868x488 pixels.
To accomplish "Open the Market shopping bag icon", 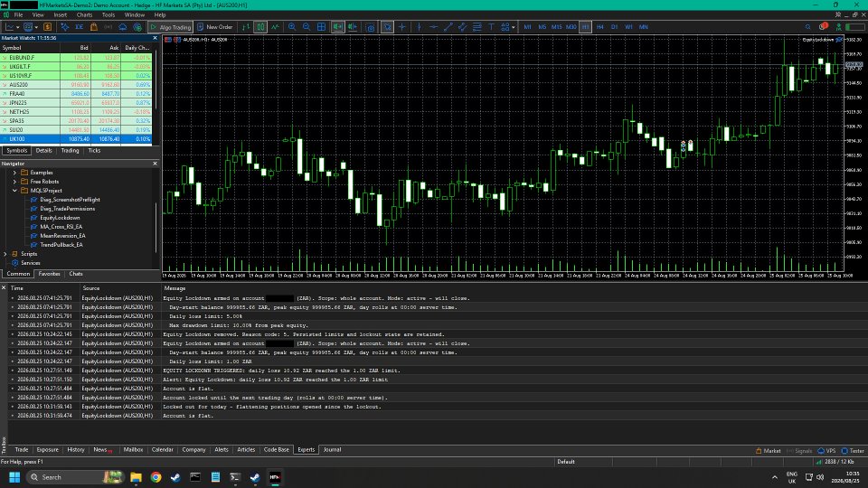I will pos(93,26).
